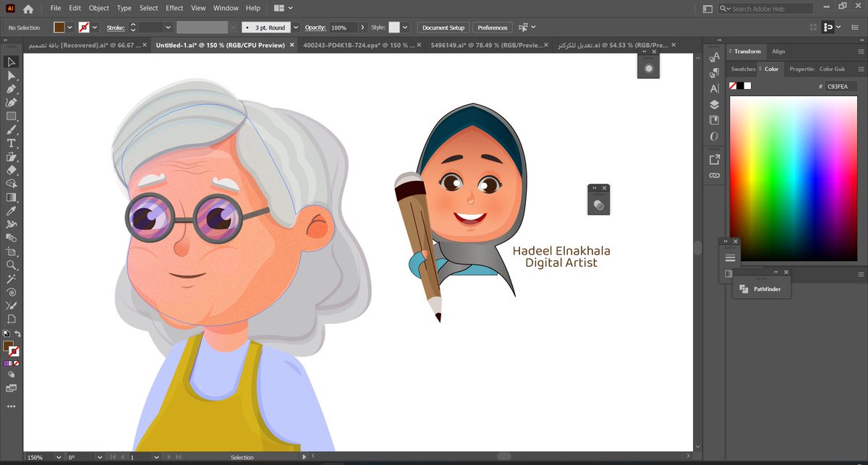868x465 pixels.
Task: Open the Object menu
Action: 99,8
